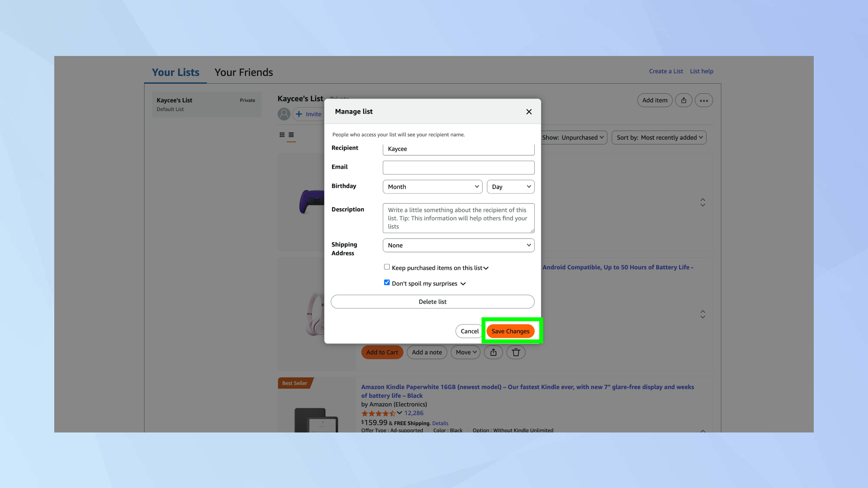Switch to grid view icon
The width and height of the screenshot is (868, 488).
point(282,135)
